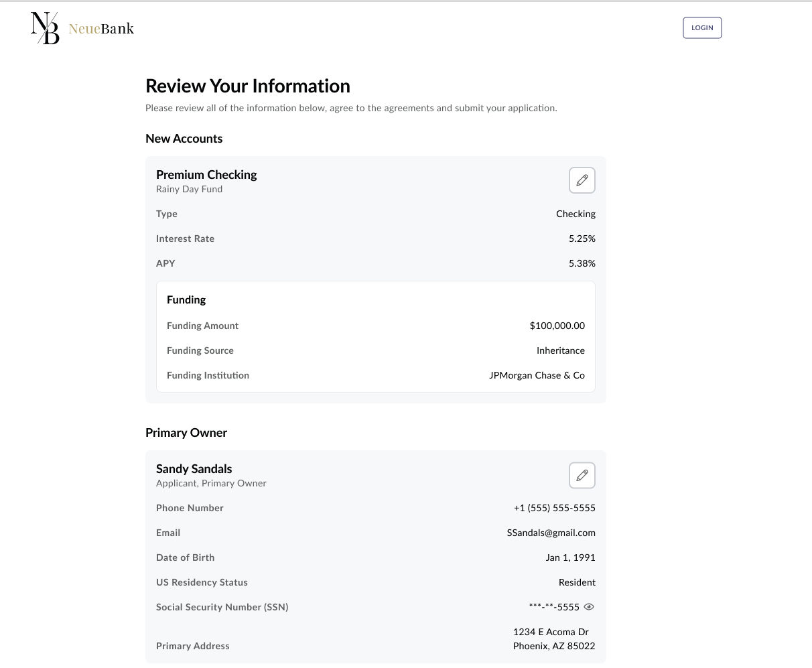Image resolution: width=812 pixels, height=668 pixels.
Task: Click the Jan 1, 1991 birth date
Action: [570, 557]
